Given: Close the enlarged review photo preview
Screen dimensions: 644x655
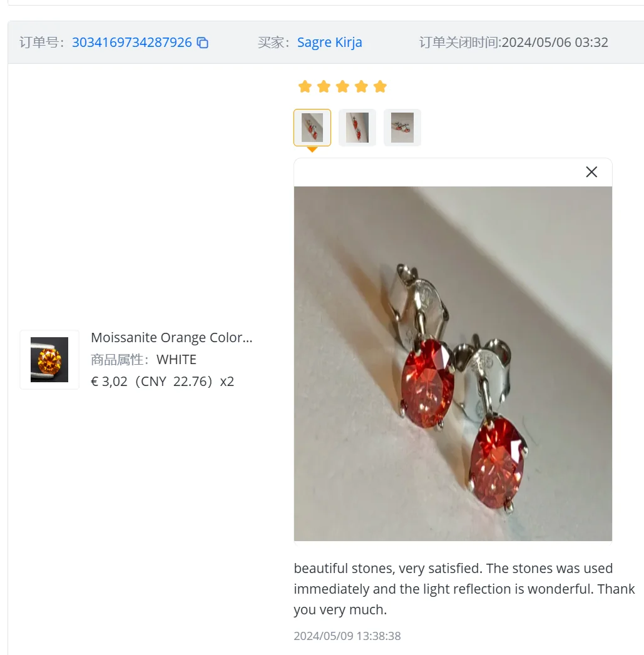Looking at the screenshot, I should click(591, 171).
